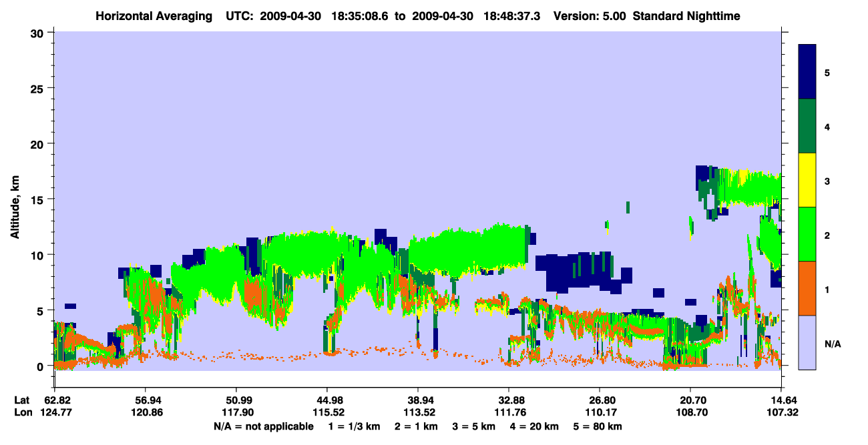The height and width of the screenshot is (445, 868).
Task: Click longitude value 110.17
Action: tap(600, 413)
